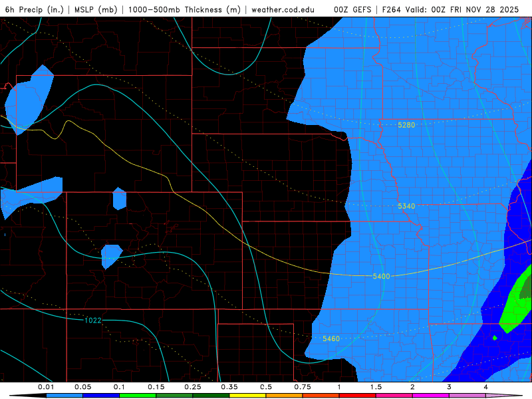Click the 0.5 legend value
Image resolution: width=532 pixels, height=399 pixels.
coord(266,387)
